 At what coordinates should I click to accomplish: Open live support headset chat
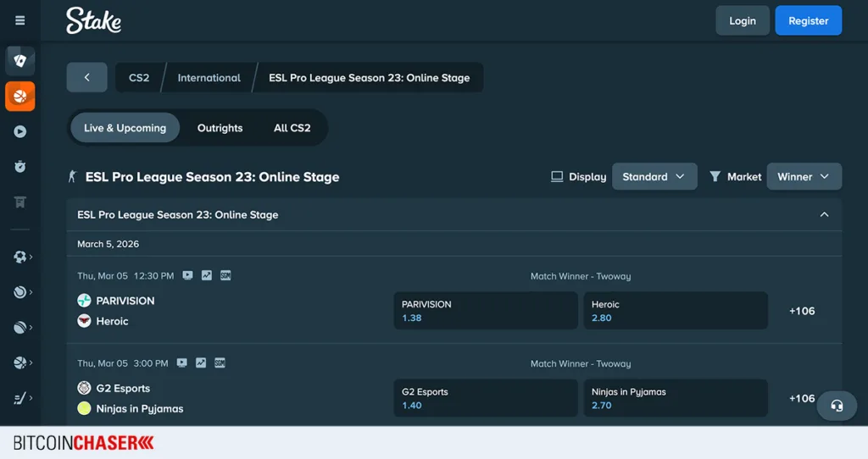(837, 406)
